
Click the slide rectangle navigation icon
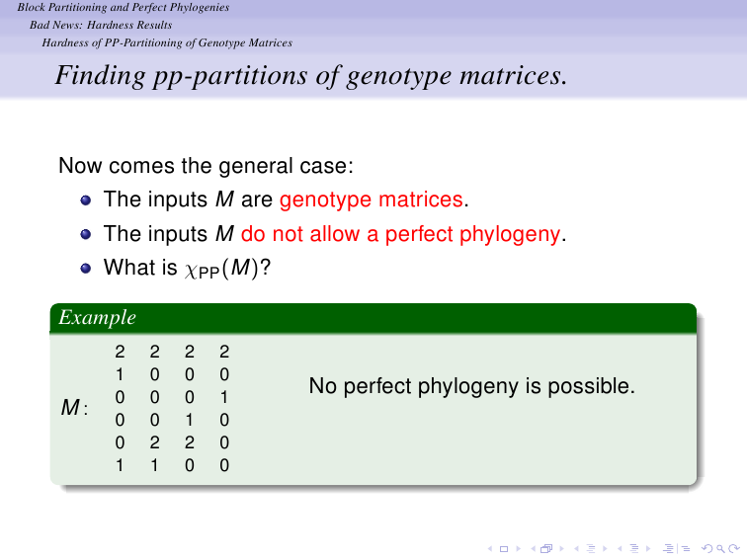(x=504, y=549)
